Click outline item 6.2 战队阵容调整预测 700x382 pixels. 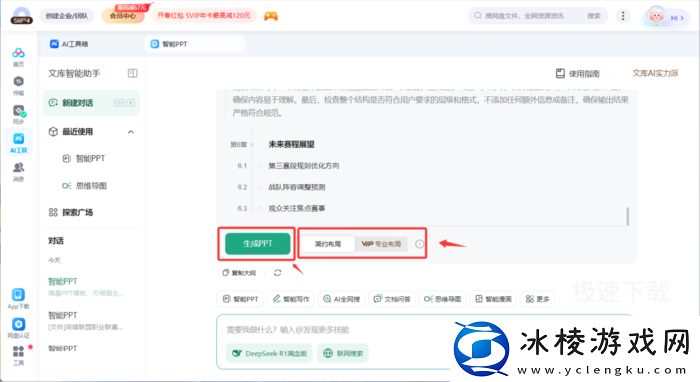pyautogui.click(x=296, y=187)
